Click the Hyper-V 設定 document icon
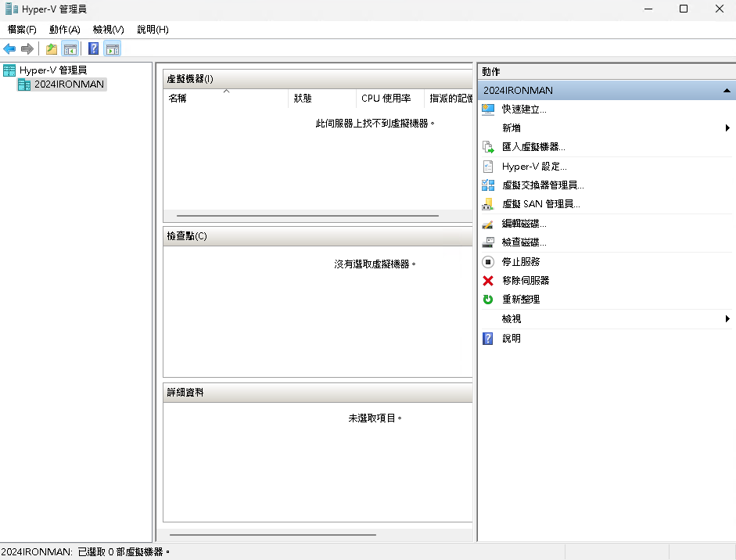This screenshot has width=736, height=560. [x=488, y=167]
